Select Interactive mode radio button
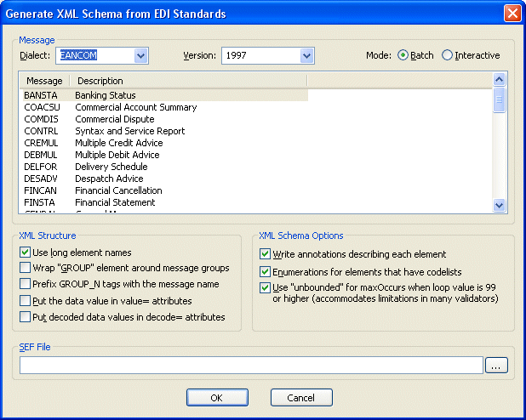Image resolution: width=526 pixels, height=420 pixels. tap(448, 55)
